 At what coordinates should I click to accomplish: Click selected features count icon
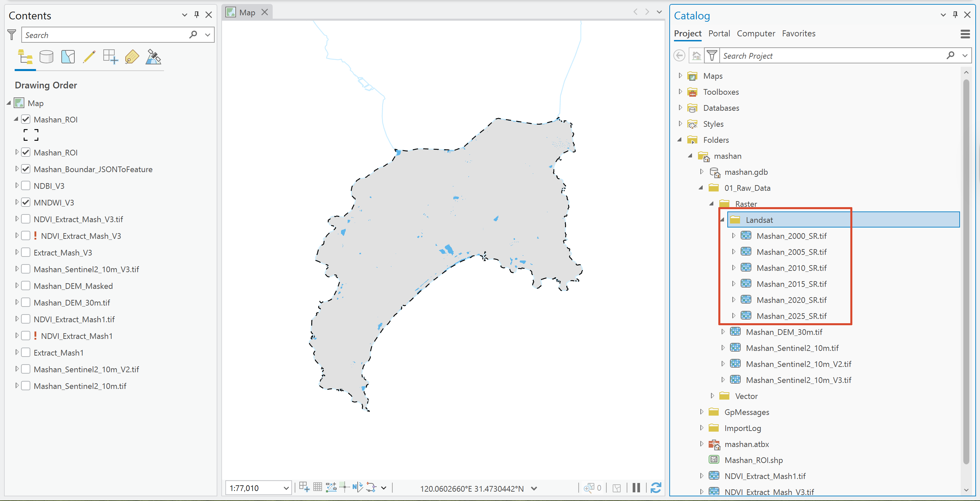[x=589, y=488]
